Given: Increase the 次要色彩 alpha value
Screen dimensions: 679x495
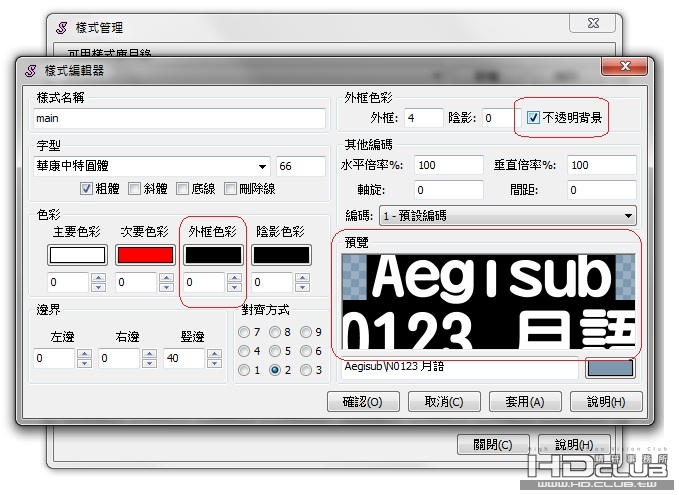Looking at the screenshot, I should coord(167,278).
